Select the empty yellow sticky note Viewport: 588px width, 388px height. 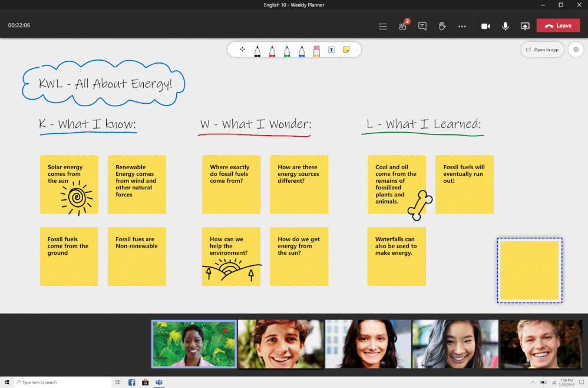tap(528, 269)
